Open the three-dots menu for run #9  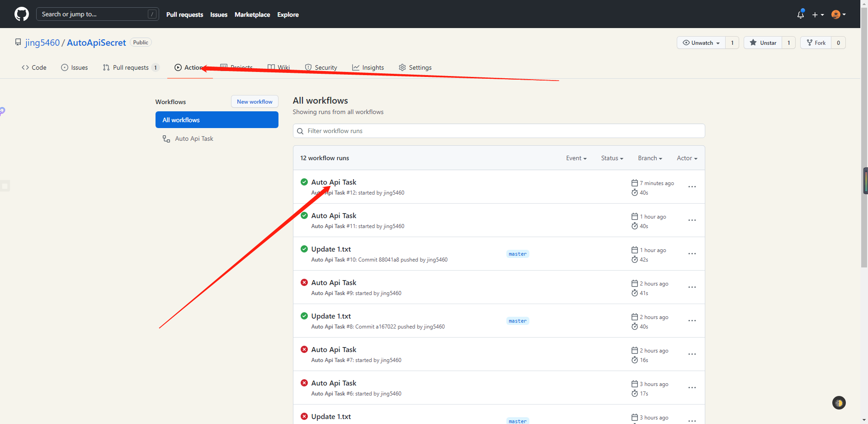coord(692,287)
